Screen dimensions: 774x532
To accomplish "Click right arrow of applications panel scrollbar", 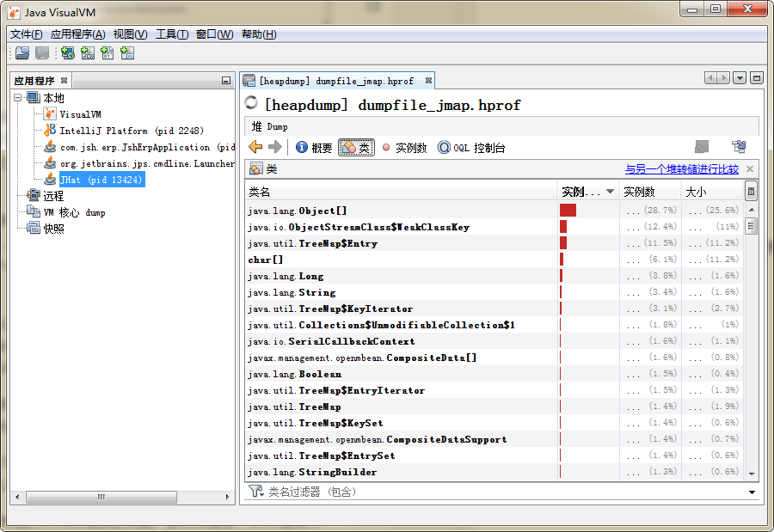I will (227, 497).
